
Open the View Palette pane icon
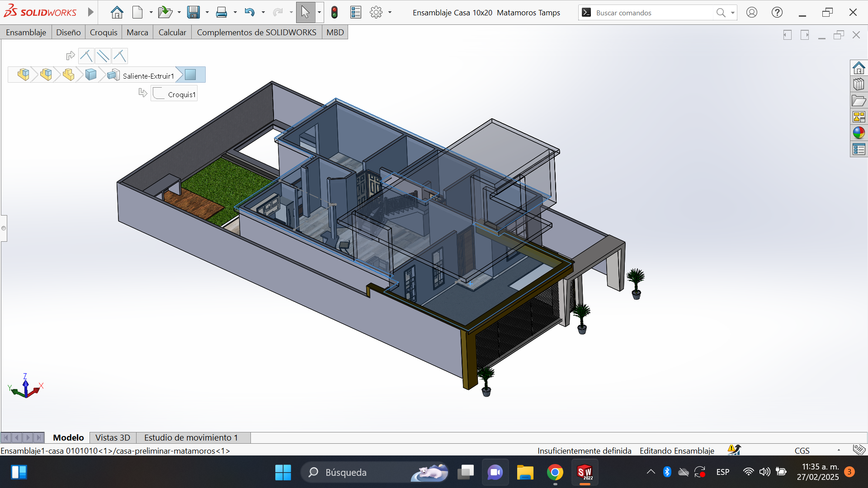(x=859, y=117)
